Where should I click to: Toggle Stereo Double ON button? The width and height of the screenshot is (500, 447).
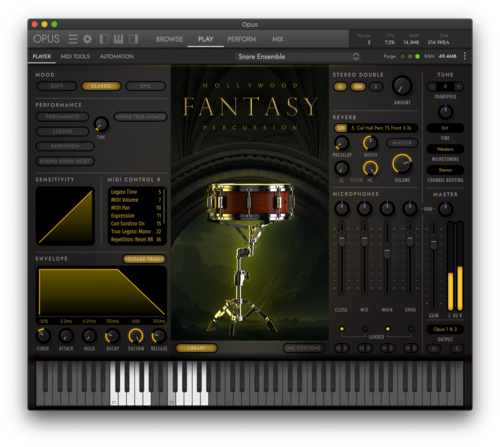click(x=358, y=87)
